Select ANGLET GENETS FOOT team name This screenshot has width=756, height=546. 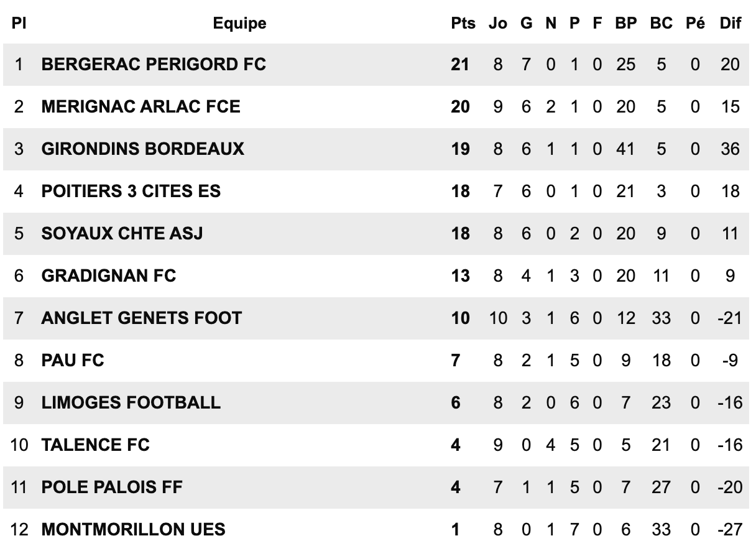tap(141, 318)
